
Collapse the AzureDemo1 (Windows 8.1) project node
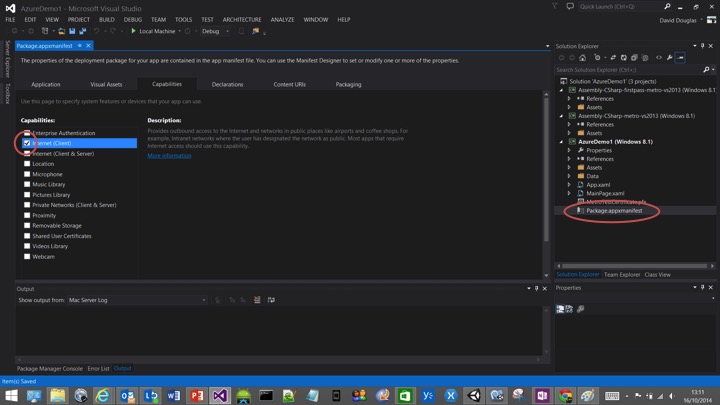pyautogui.click(x=561, y=142)
